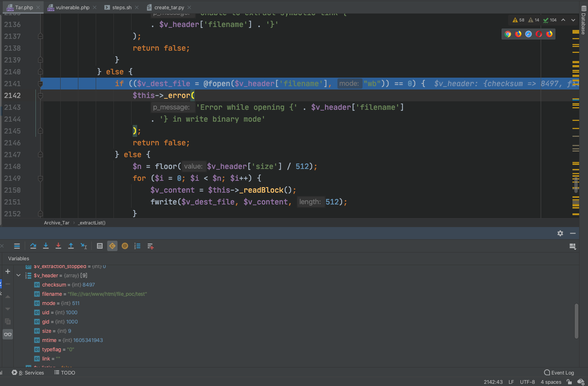588x386 pixels.
Task: Click Show Execution Point icon in debugger toolbar
Action: 17,246
